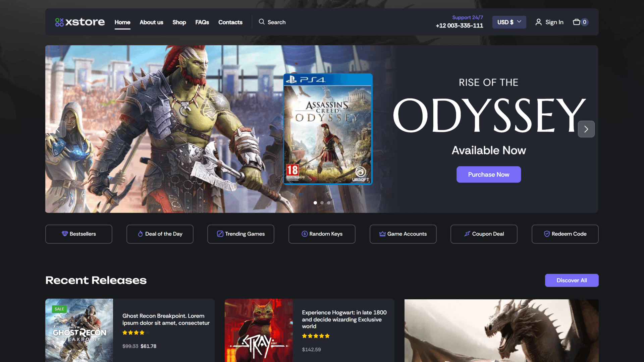Click the $142.59 price

pyautogui.click(x=311, y=350)
